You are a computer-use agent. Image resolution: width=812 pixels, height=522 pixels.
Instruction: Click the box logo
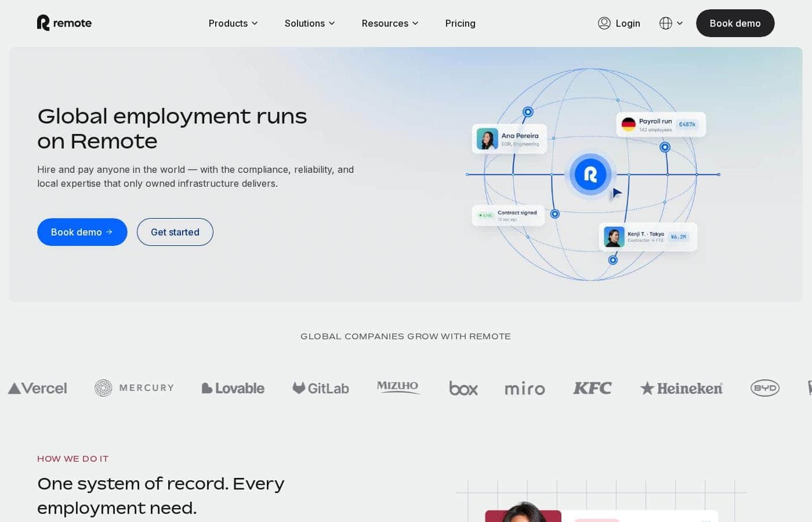pos(463,388)
